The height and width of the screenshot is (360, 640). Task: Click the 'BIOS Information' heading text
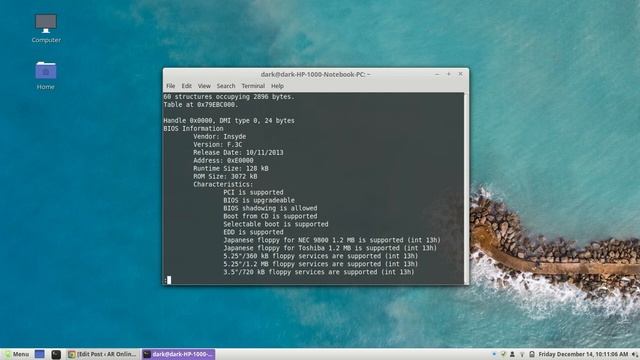[x=193, y=129]
